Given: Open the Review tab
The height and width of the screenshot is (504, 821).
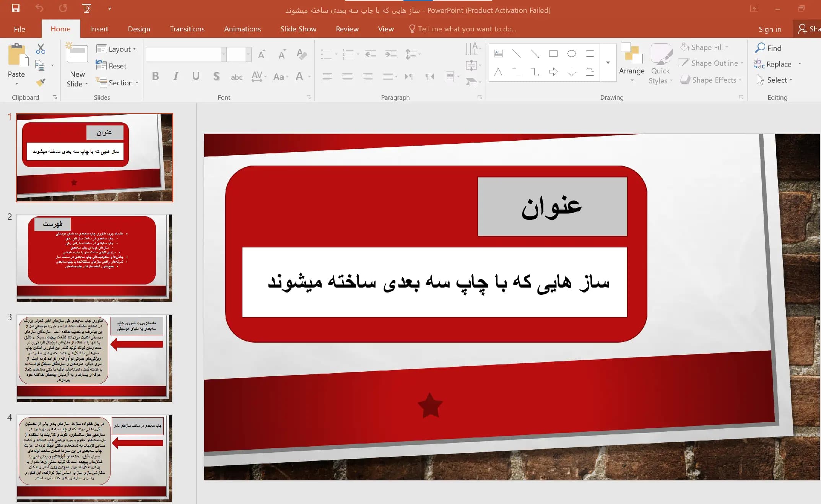Looking at the screenshot, I should 347,29.
